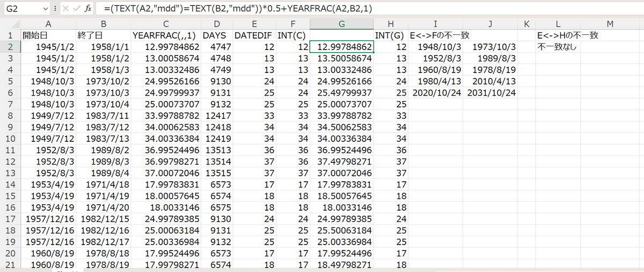Click cell I5 date 1980/4/13

point(436,82)
